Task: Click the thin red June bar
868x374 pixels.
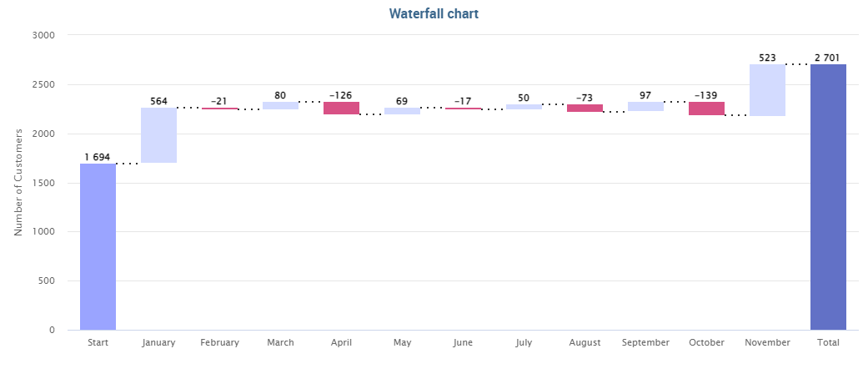Action: tap(464, 109)
